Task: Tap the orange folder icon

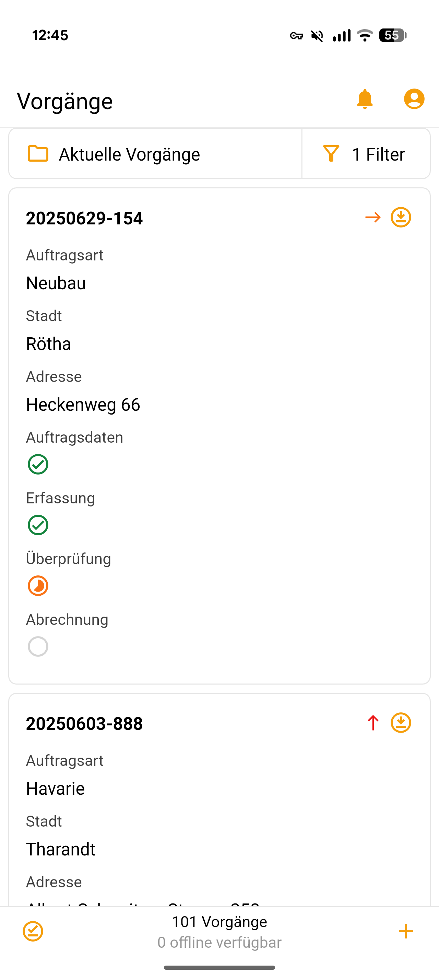Action: (38, 154)
